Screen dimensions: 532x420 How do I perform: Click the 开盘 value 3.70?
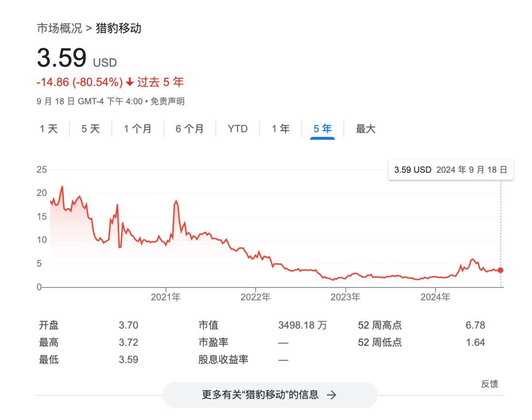tap(129, 325)
